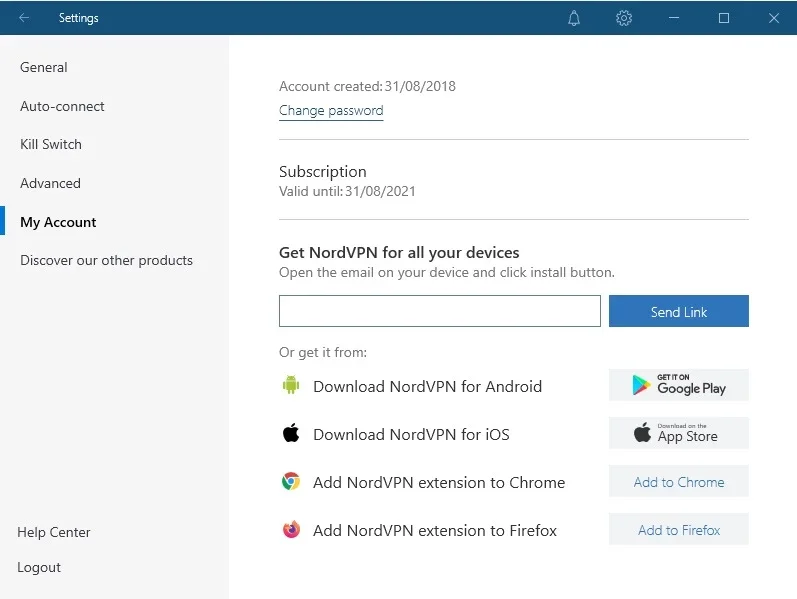This screenshot has width=797, height=599.
Task: Click the back arrow in title bar
Action: coord(24,18)
